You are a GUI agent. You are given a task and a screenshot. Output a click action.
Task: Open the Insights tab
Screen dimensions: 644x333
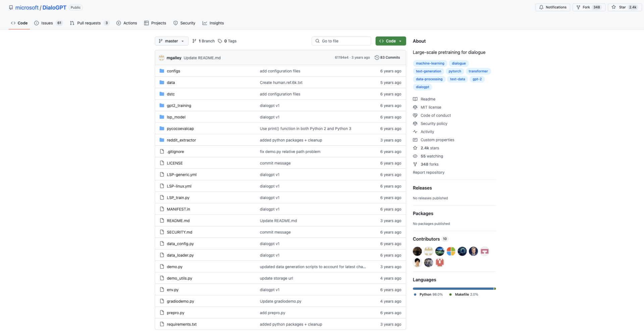(213, 23)
